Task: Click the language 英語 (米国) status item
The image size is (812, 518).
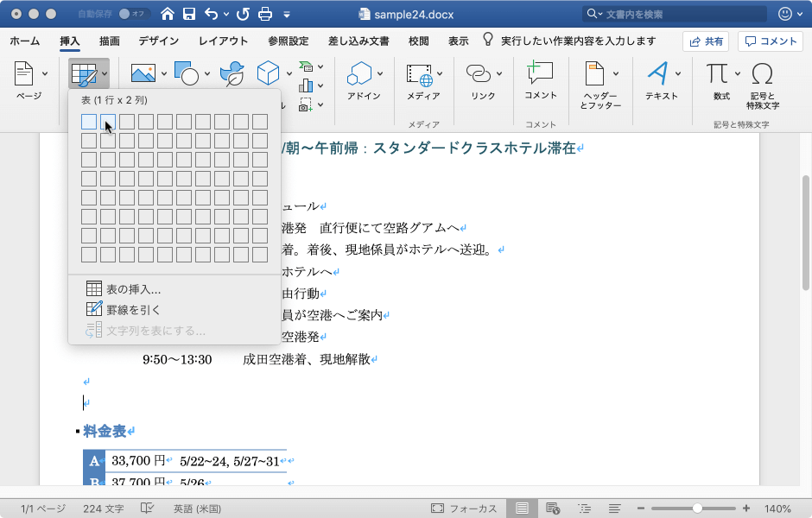Action: 197,509
